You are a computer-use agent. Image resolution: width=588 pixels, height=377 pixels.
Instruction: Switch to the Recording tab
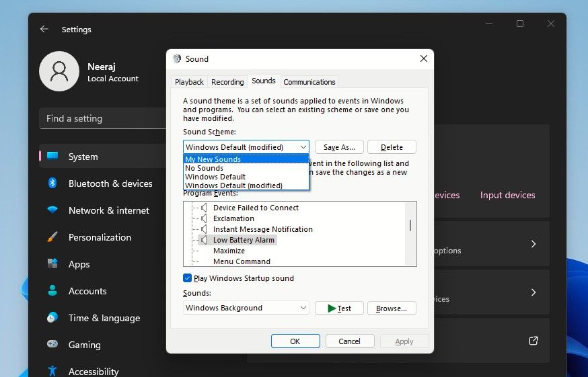(x=227, y=82)
